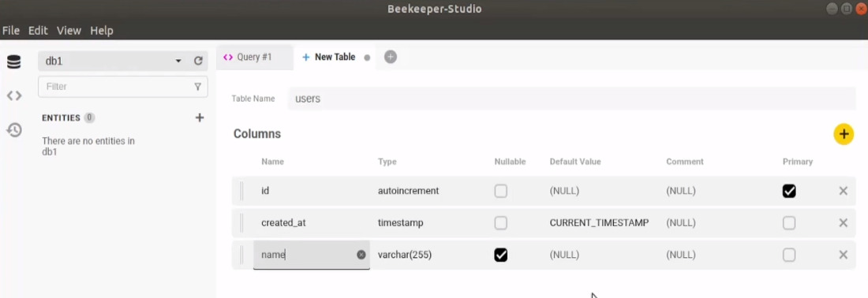Click the entities count badge 0
Image resolution: width=868 pixels, height=298 pixels.
point(90,117)
